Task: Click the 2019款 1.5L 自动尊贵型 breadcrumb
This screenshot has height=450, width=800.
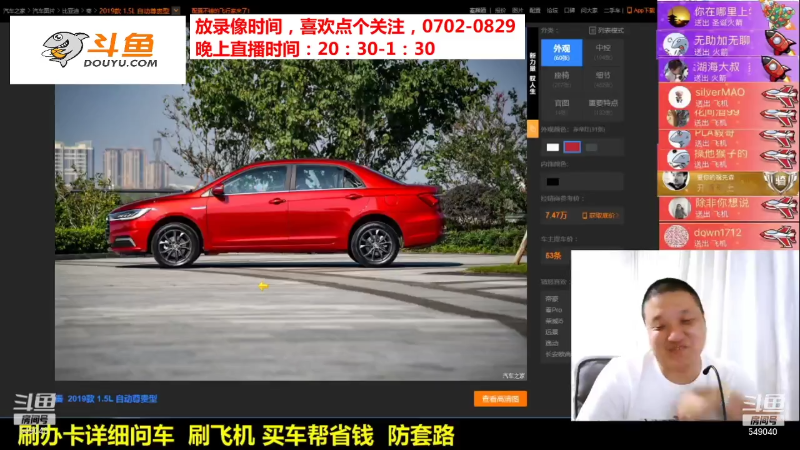Action: point(134,11)
